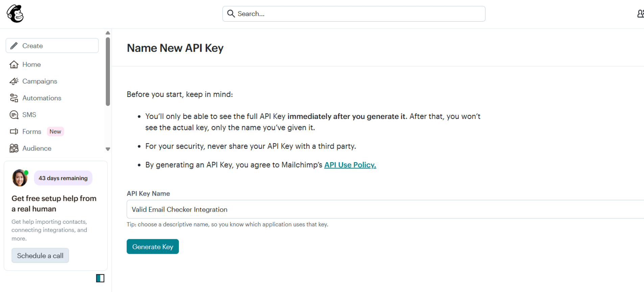The height and width of the screenshot is (292, 644).
Task: Click the Generate Key button
Action: click(153, 247)
